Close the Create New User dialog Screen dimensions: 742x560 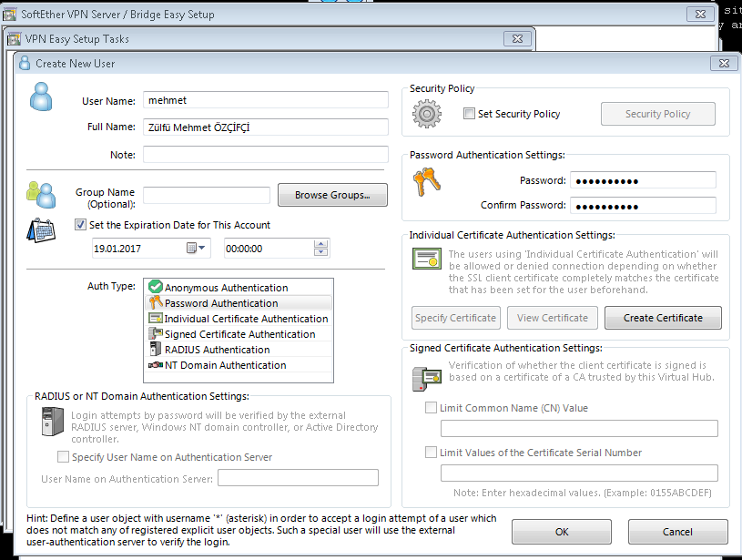pyautogui.click(x=724, y=63)
